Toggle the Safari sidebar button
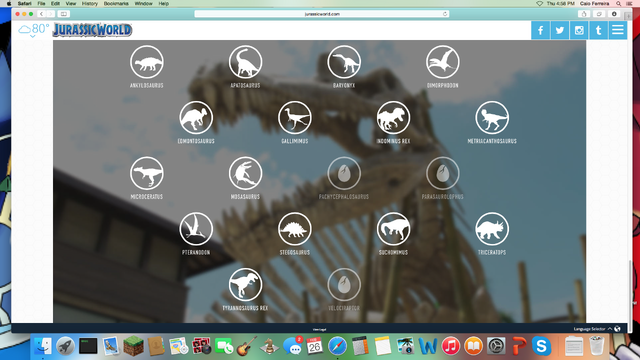Screen dimensions: 640x360 pyautogui.click(x=64, y=14)
